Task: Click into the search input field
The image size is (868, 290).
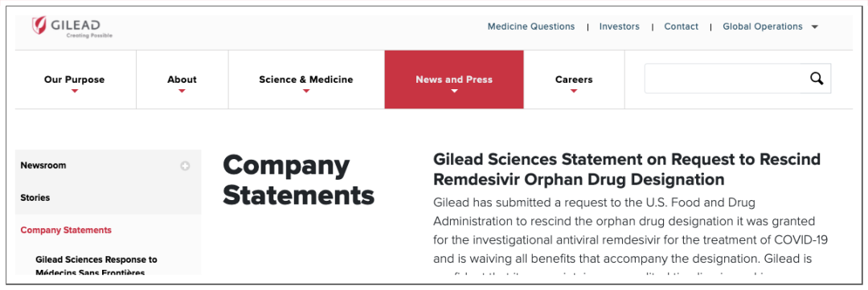Action: [x=725, y=79]
